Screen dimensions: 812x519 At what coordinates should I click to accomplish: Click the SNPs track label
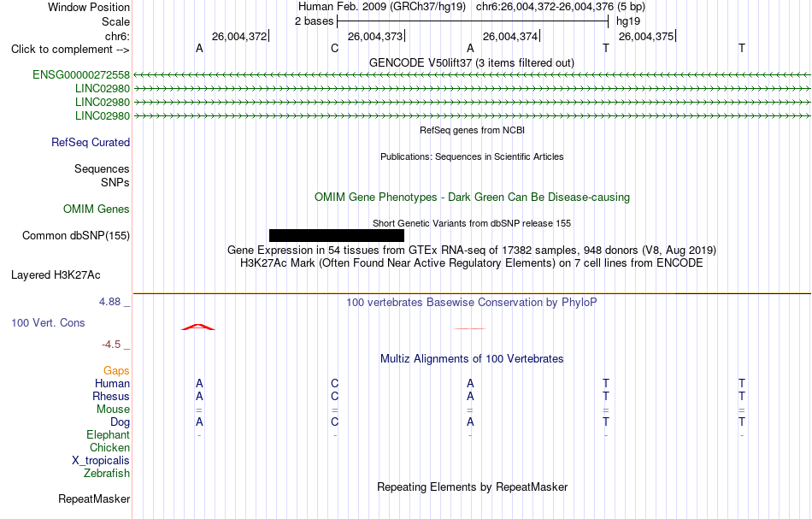click(115, 182)
